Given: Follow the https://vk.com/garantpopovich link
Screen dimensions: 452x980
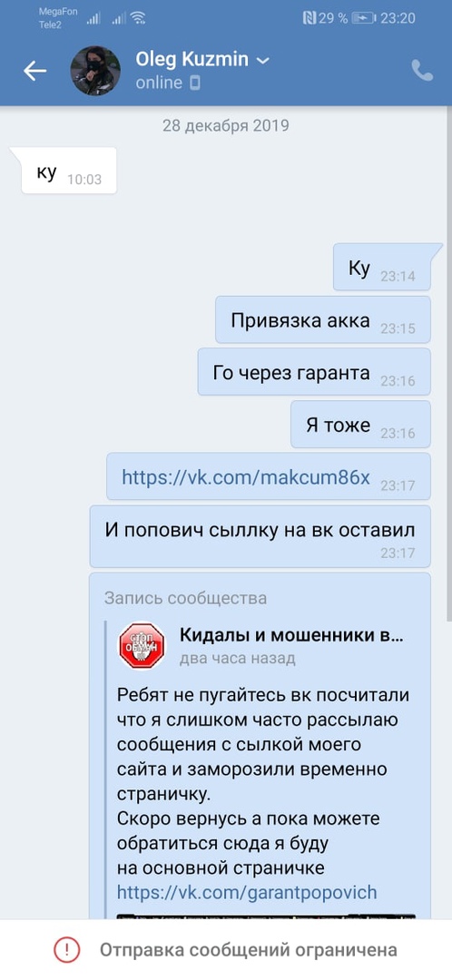Looking at the screenshot, I should tap(247, 891).
